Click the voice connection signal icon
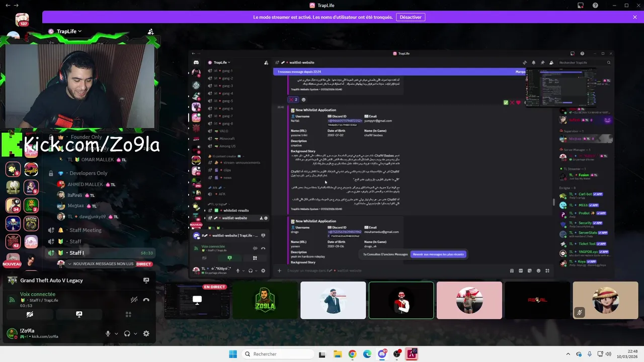This screenshot has height=362, width=644. pos(12,300)
